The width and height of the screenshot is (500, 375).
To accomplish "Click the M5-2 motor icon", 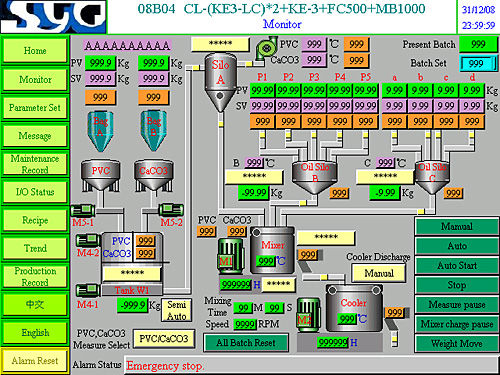I will pos(171,210).
